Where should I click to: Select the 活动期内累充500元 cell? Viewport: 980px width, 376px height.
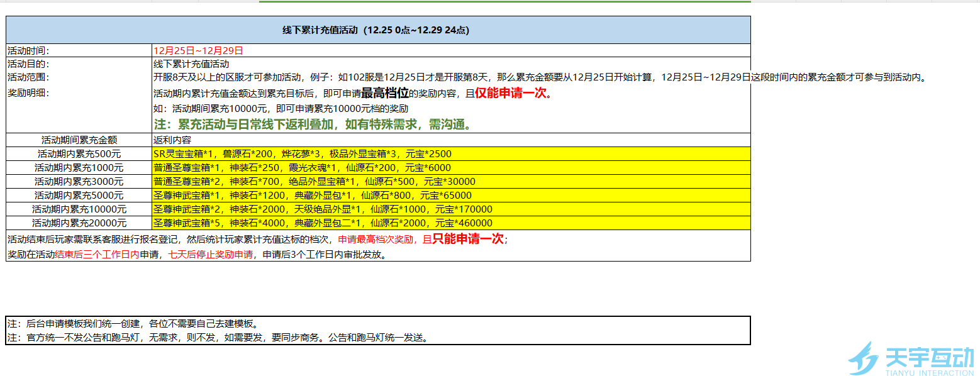pos(79,153)
